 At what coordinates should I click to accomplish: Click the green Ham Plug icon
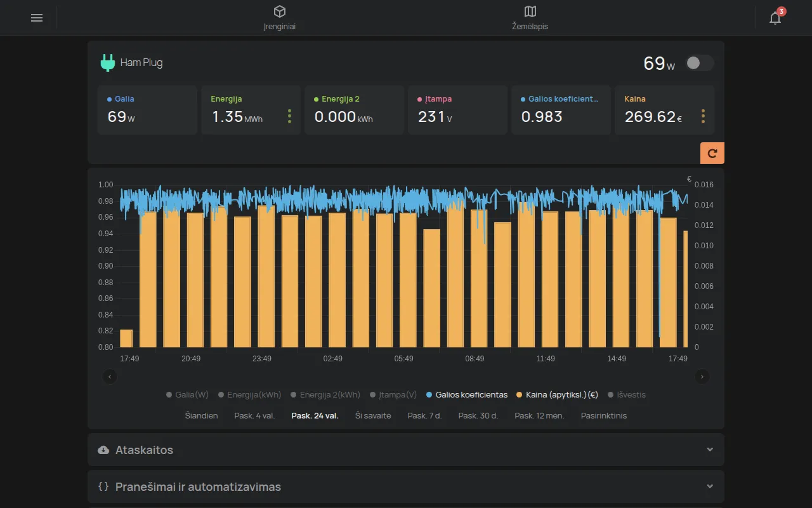[x=108, y=63]
